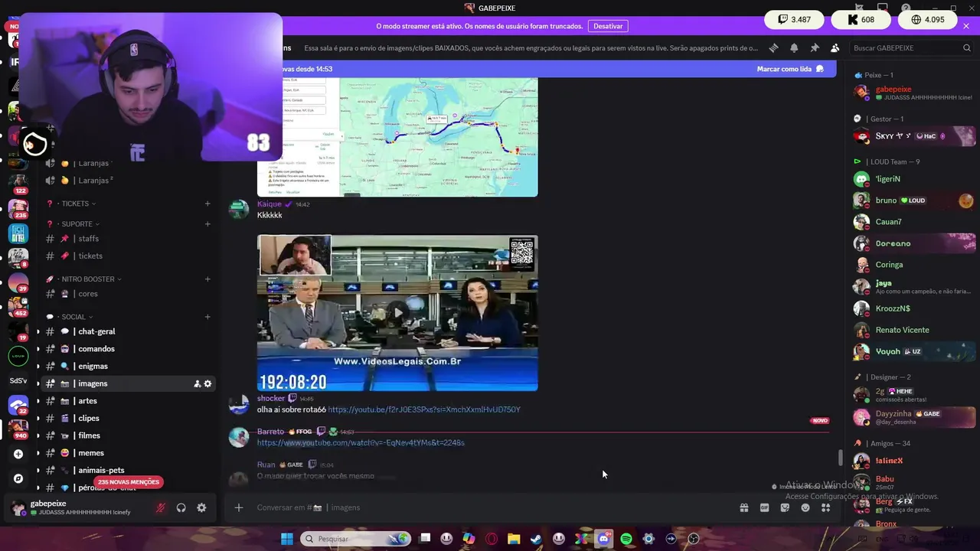Open the comandos channel

click(x=128, y=349)
